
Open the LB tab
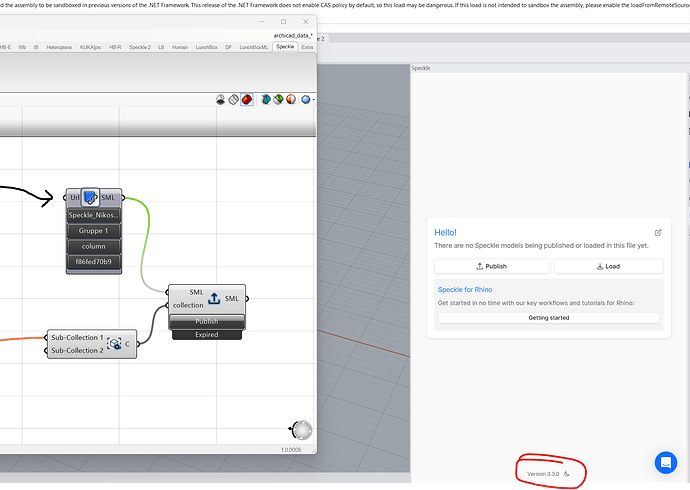[x=161, y=47]
